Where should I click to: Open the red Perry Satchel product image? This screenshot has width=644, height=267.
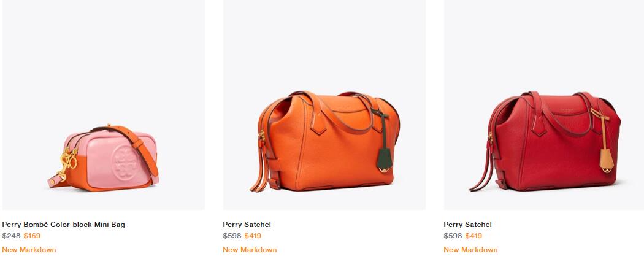pos(544,105)
